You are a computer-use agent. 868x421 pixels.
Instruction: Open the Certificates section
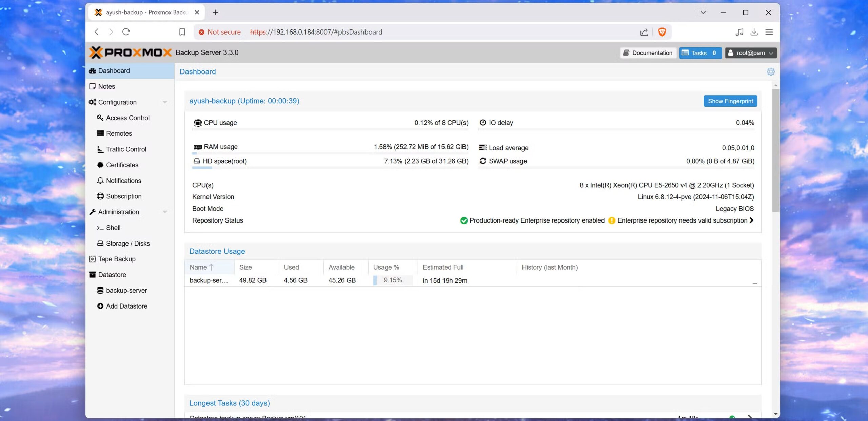click(x=122, y=165)
